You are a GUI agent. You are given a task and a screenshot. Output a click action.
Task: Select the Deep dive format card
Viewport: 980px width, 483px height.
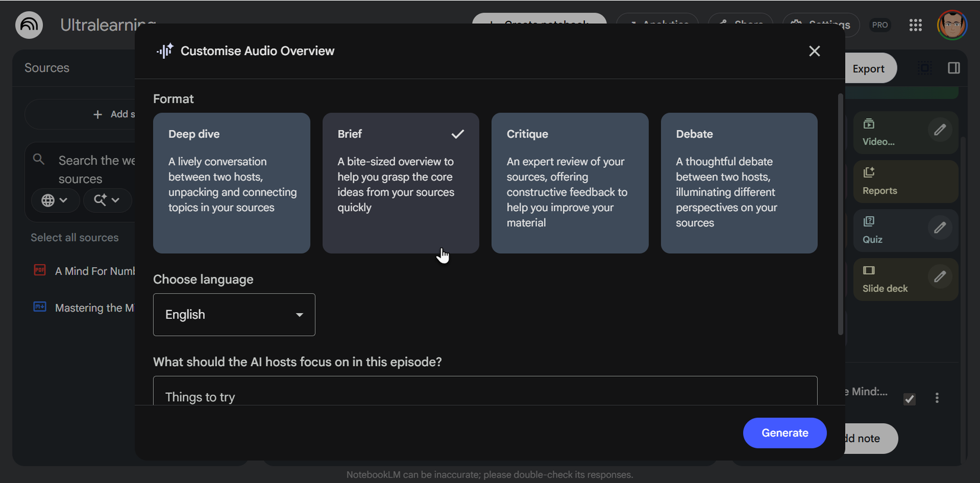coord(231,183)
